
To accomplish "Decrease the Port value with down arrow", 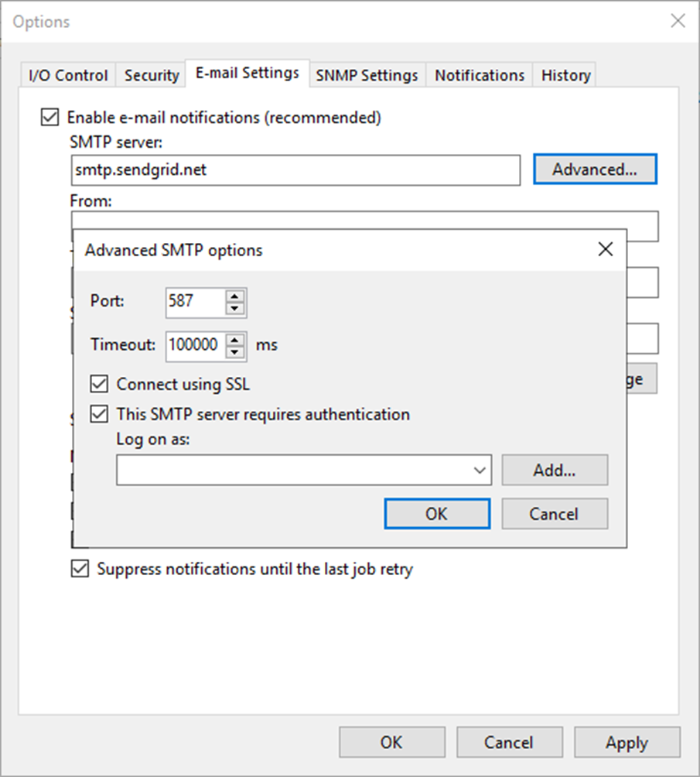I will pyautogui.click(x=234, y=308).
